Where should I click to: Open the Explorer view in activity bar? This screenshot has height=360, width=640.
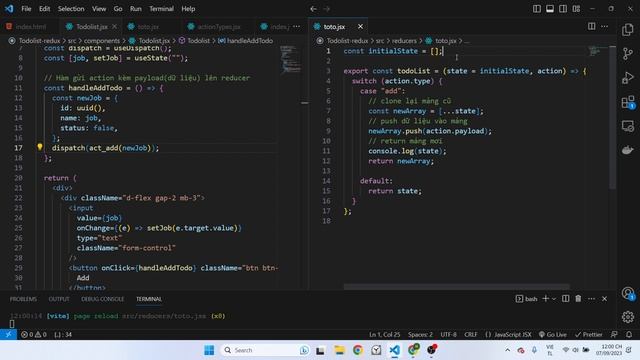point(628,29)
